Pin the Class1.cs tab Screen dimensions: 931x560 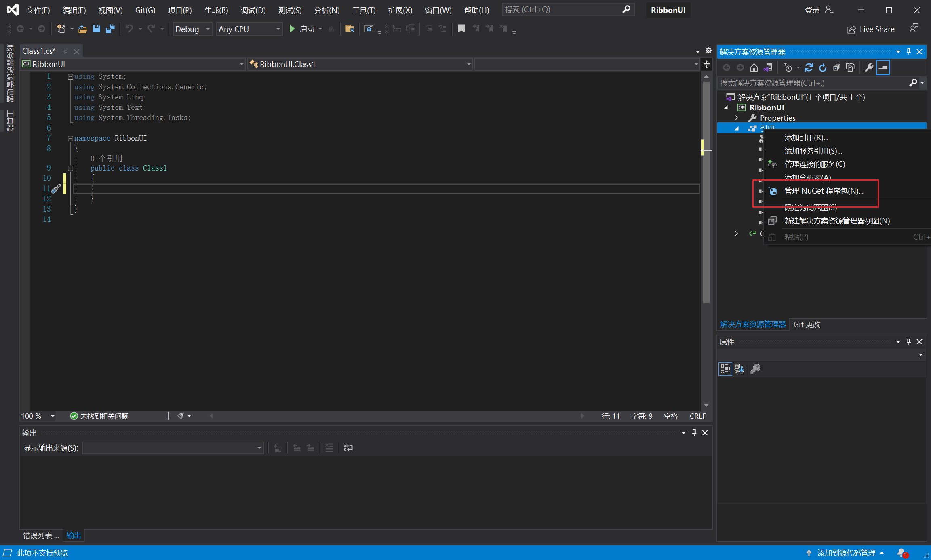click(x=65, y=52)
